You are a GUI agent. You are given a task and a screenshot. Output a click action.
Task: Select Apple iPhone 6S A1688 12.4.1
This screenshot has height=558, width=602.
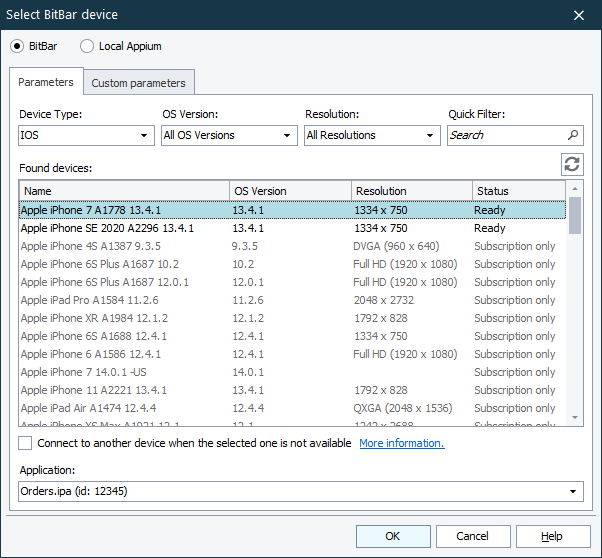(293, 336)
